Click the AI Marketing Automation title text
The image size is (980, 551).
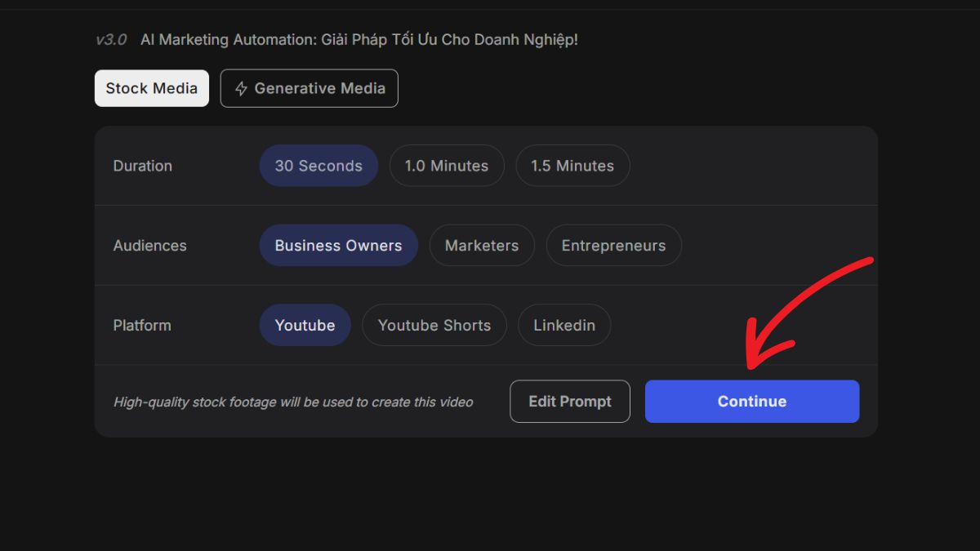(359, 39)
